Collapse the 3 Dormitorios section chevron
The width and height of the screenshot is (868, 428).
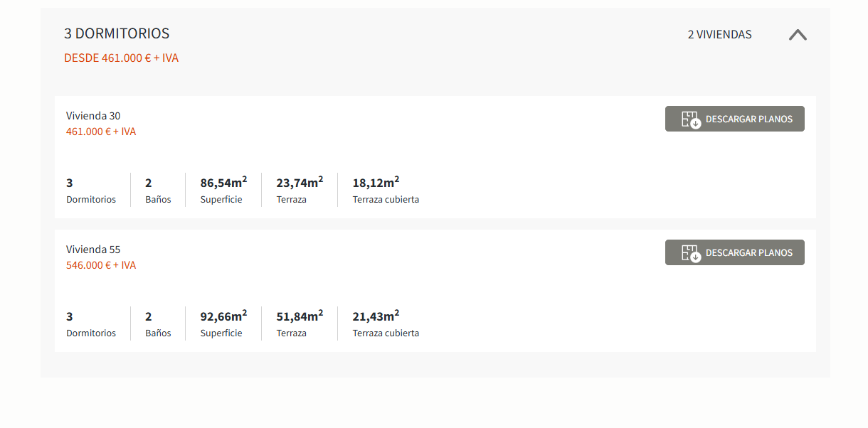pyautogui.click(x=798, y=34)
